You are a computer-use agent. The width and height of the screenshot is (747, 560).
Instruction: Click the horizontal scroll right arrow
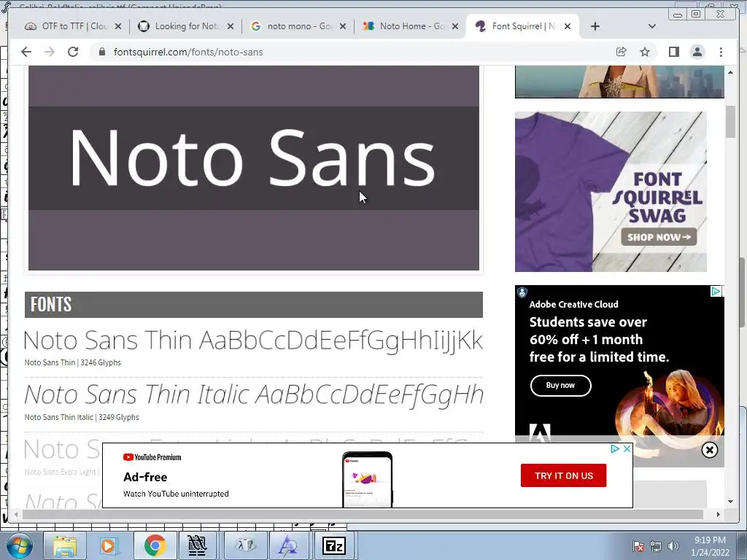click(x=719, y=514)
